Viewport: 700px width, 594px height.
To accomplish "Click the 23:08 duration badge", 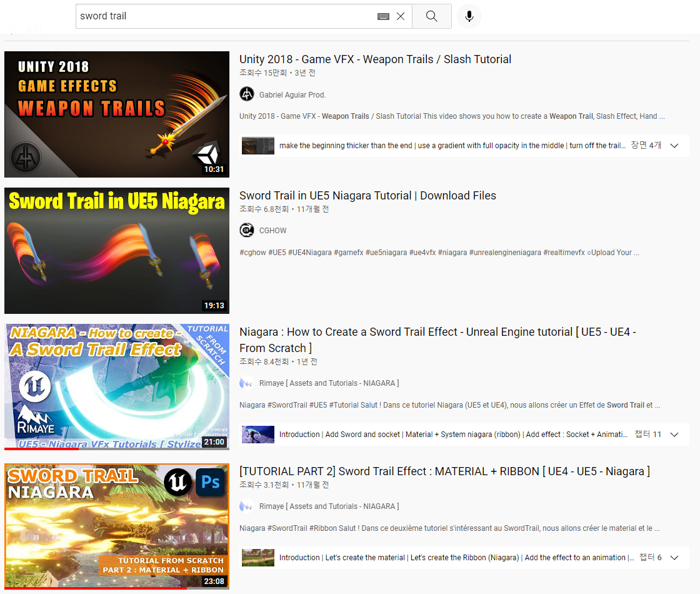I will point(214,581).
